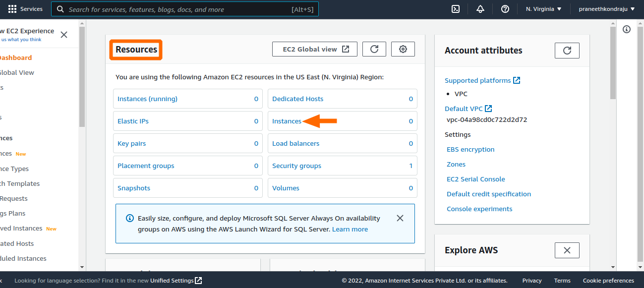Refresh the Resources panel
644x288 pixels.
tap(374, 49)
